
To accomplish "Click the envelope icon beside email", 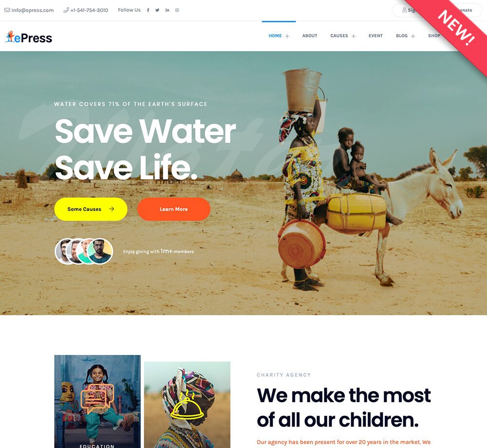I will click(7, 10).
